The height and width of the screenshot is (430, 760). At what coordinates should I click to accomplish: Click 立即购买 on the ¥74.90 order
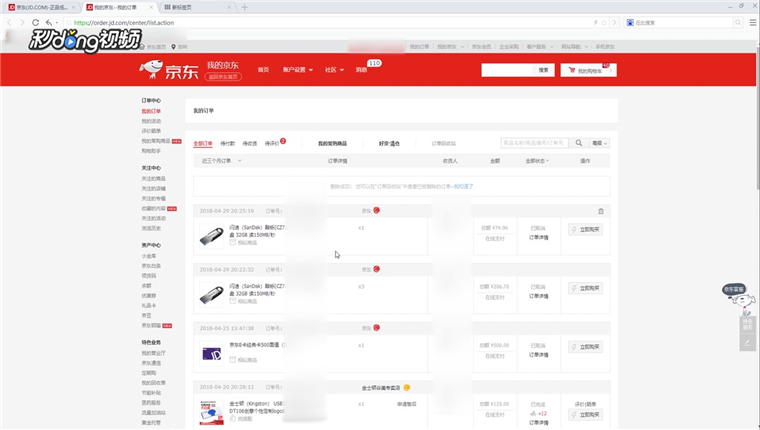click(x=586, y=229)
